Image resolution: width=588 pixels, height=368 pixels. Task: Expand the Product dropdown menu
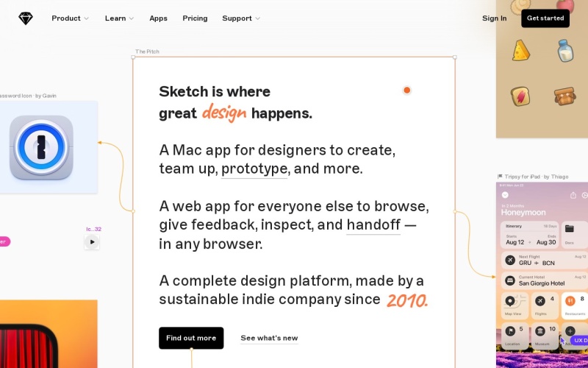tap(70, 18)
